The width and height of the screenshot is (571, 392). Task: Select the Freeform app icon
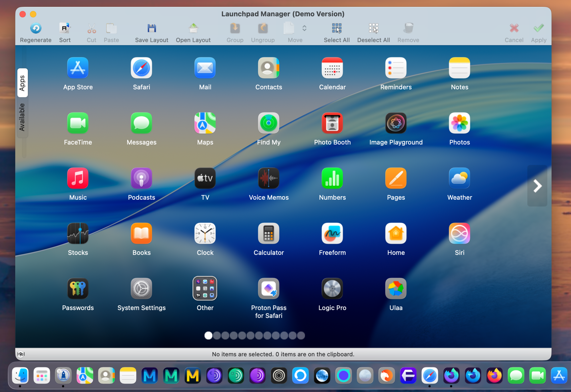332,233
